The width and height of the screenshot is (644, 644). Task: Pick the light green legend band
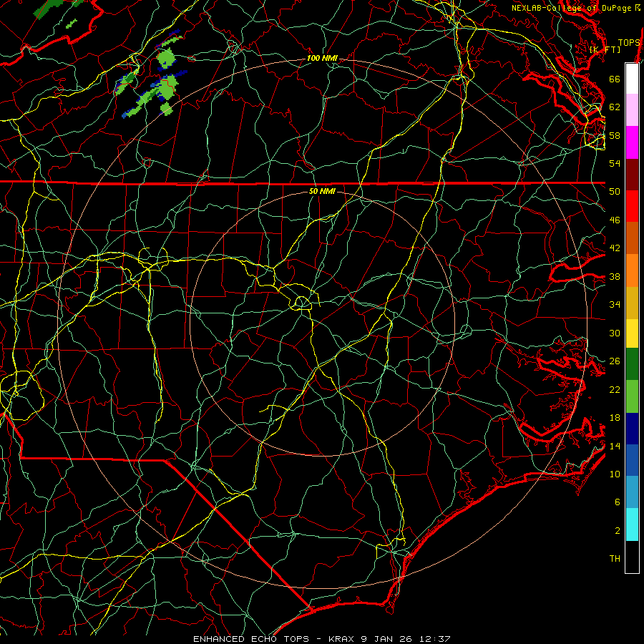click(x=632, y=396)
